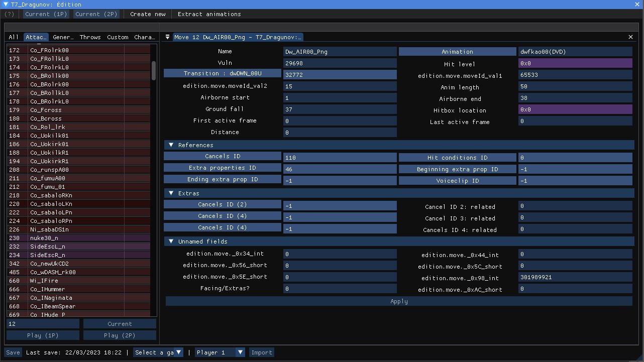This screenshot has height=362, width=644.
Task: Open the Player 1 dropdown
Action: (x=220, y=352)
